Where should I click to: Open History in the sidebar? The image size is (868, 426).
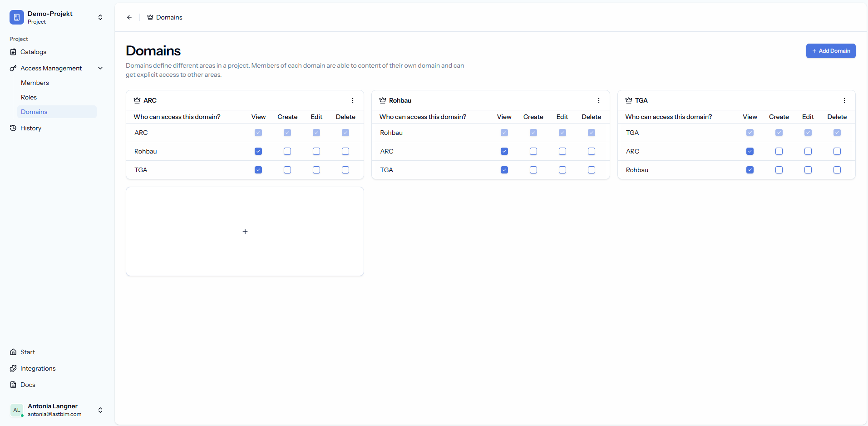pos(57,128)
